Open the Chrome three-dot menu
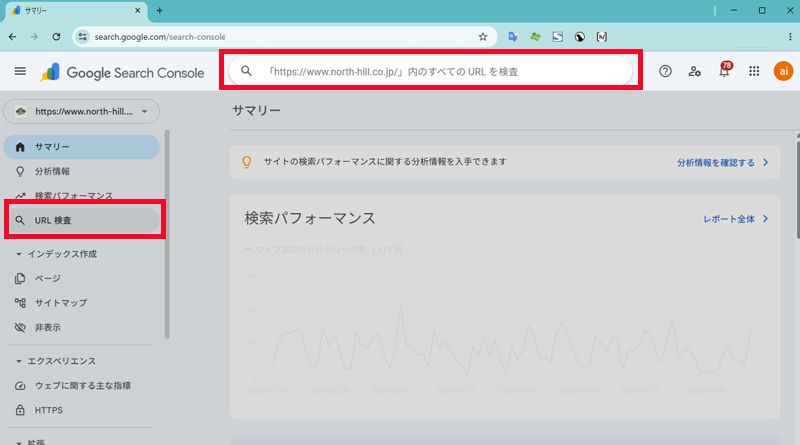 click(x=790, y=37)
